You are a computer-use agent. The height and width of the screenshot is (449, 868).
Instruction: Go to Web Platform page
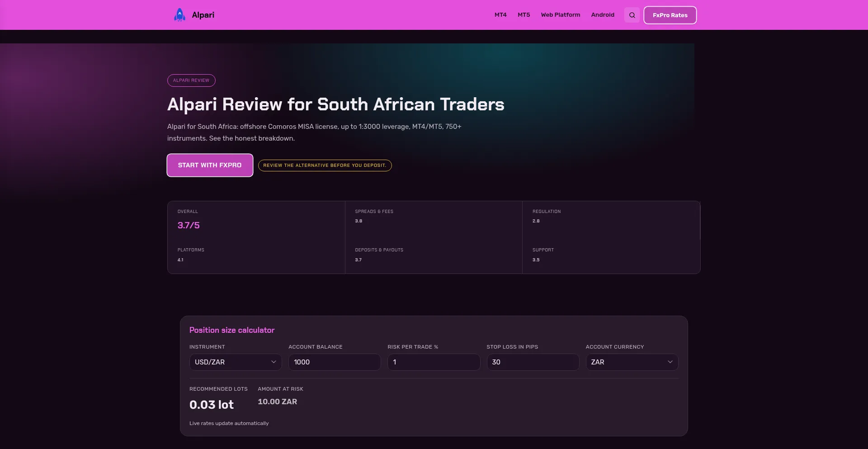coord(561,15)
